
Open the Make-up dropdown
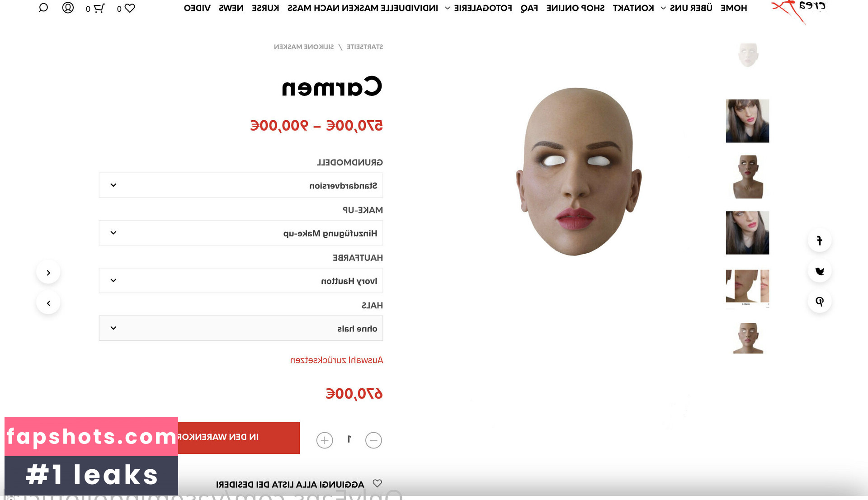click(x=241, y=233)
